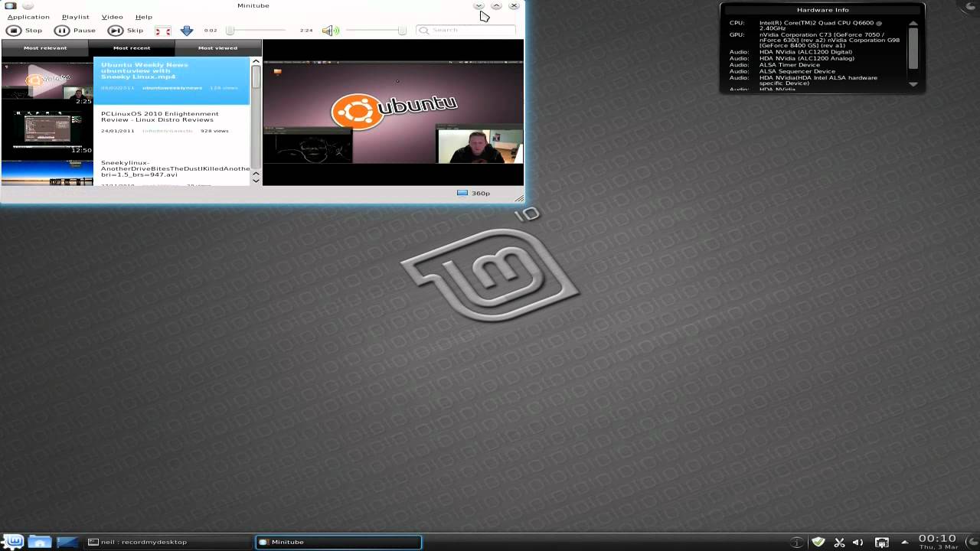Click ubuntuweeklynews author link

point(172,88)
